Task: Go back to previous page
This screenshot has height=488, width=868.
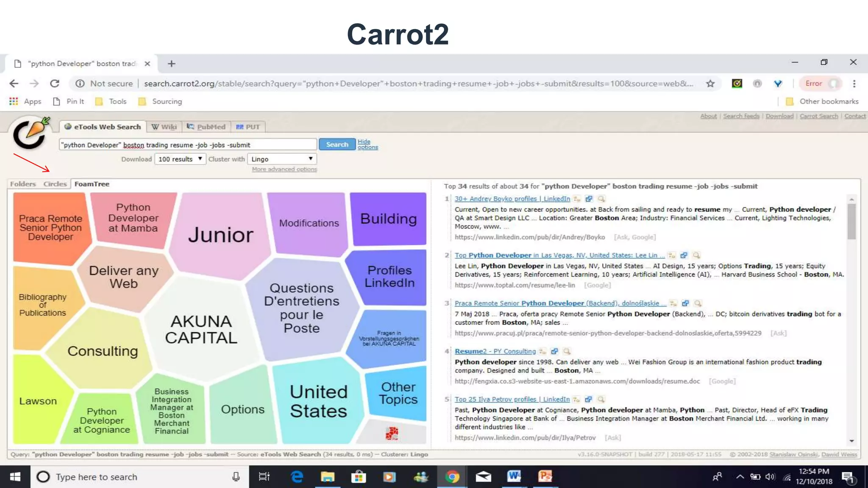Action: pos(14,83)
